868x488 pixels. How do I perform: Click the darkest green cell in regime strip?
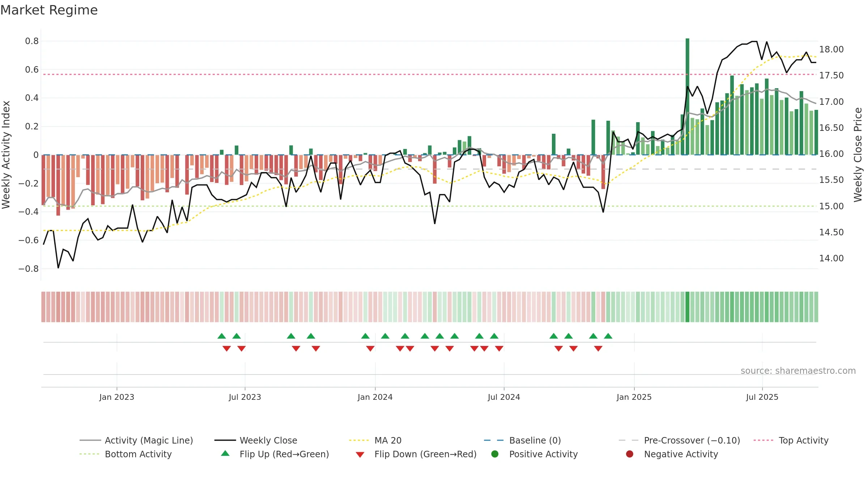(x=687, y=307)
